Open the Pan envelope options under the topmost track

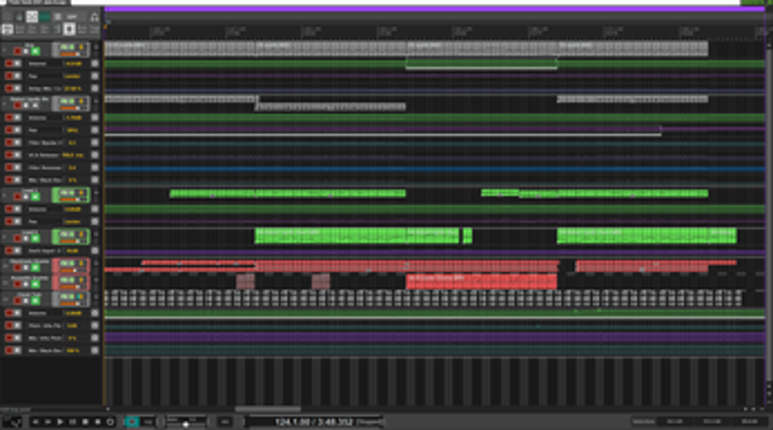point(95,76)
